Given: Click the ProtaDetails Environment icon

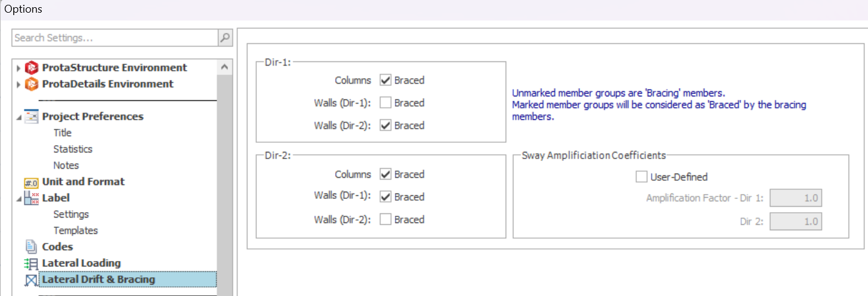Looking at the screenshot, I should point(31,84).
